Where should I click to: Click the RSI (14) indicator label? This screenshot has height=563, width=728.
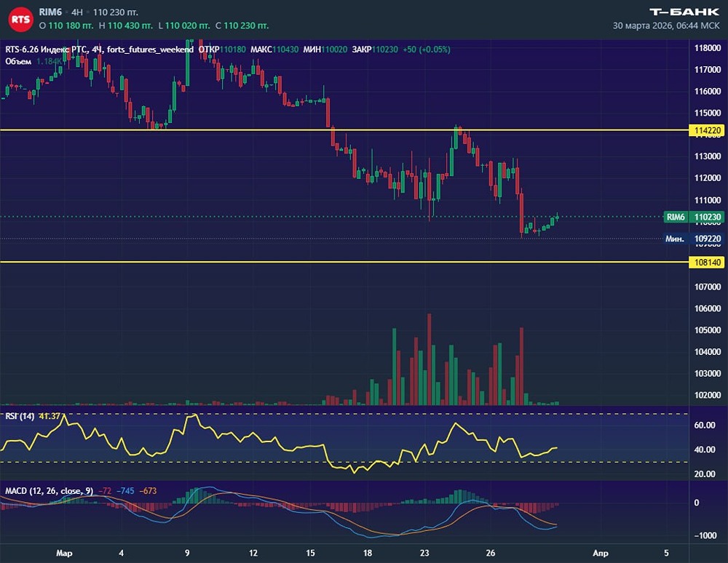[x=20, y=416]
